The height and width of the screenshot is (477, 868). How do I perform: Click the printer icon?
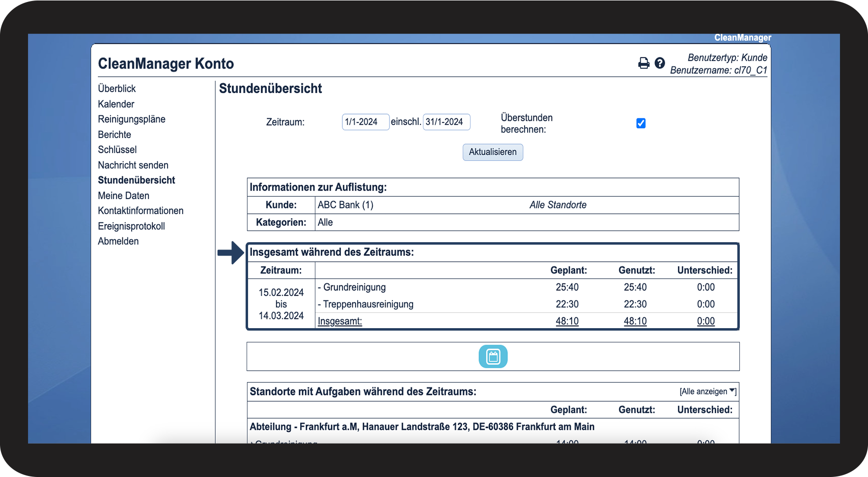pyautogui.click(x=644, y=63)
